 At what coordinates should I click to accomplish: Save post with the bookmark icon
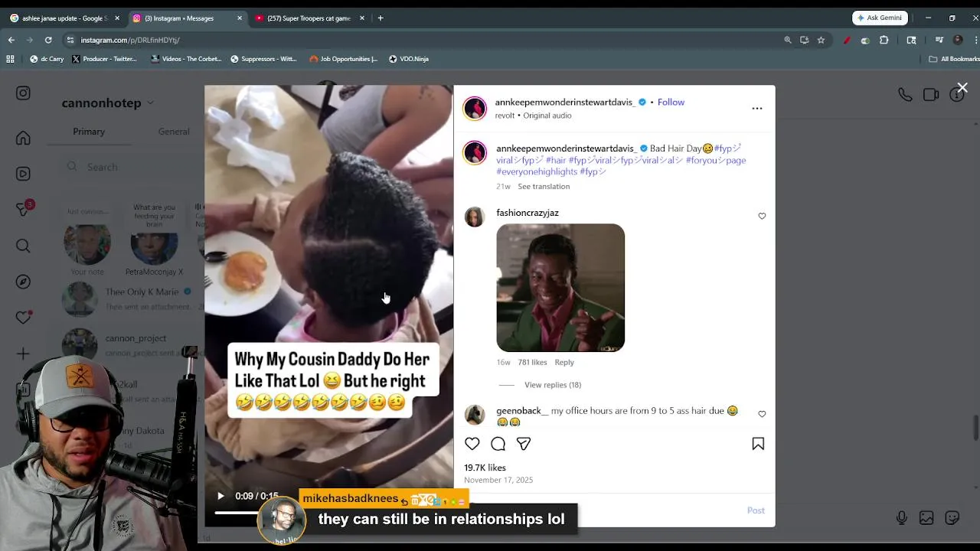tap(758, 444)
